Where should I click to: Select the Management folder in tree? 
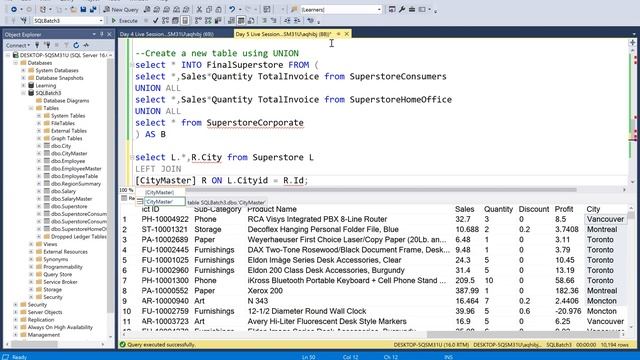[43, 335]
